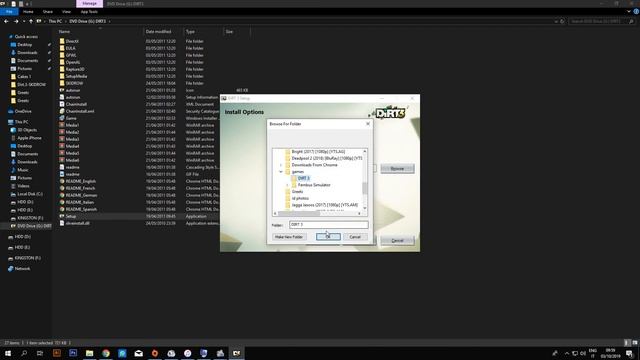The image size is (640, 360).
Task: Select the EULA folder icon
Action: pos(62,48)
